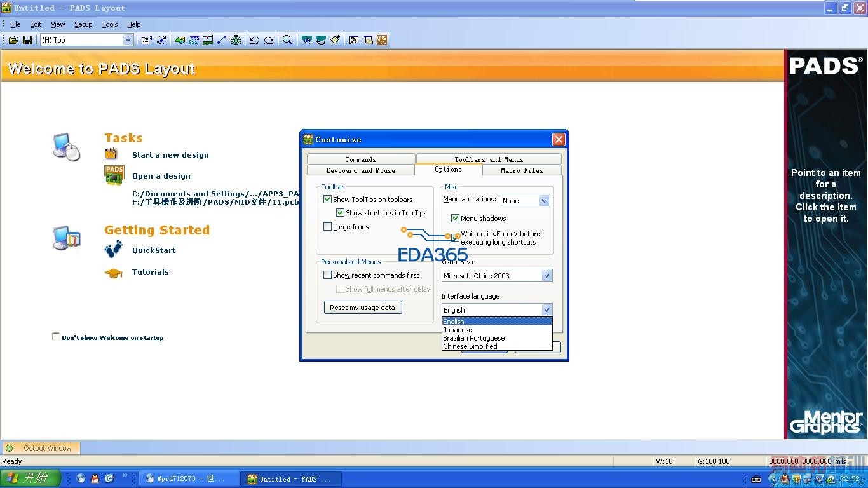Switch to the Commands tab
This screenshot has width=868, height=488.
(361, 159)
